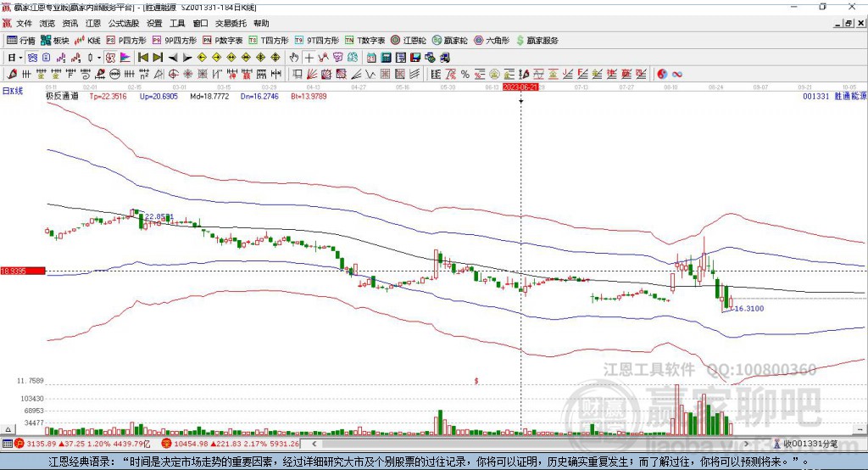Click the 2023-06-21 date marker
This screenshot has width=868, height=470.
[520, 87]
